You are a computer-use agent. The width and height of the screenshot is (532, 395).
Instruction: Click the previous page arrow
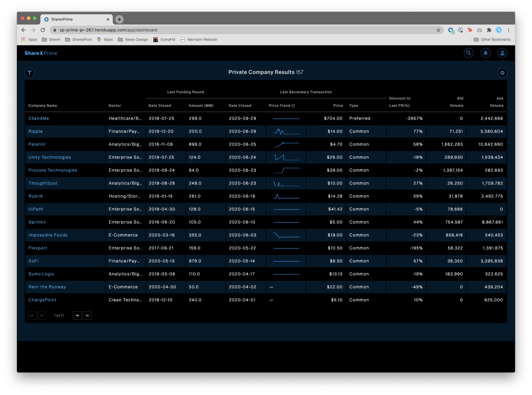pyautogui.click(x=42, y=315)
